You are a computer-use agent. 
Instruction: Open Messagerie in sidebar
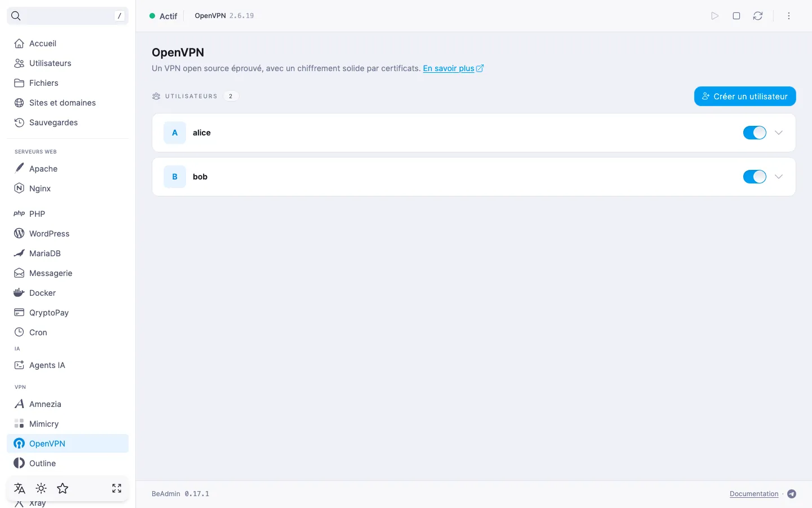[x=68, y=273]
